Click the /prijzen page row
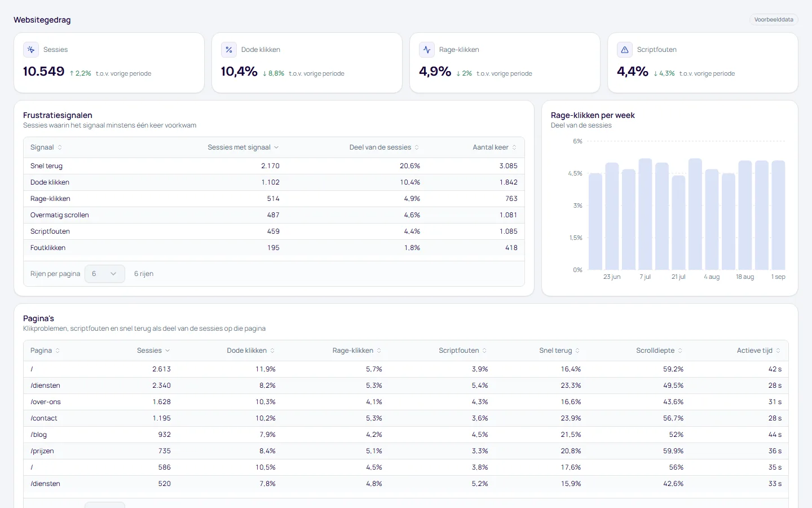This screenshot has width=812, height=508. (406, 451)
